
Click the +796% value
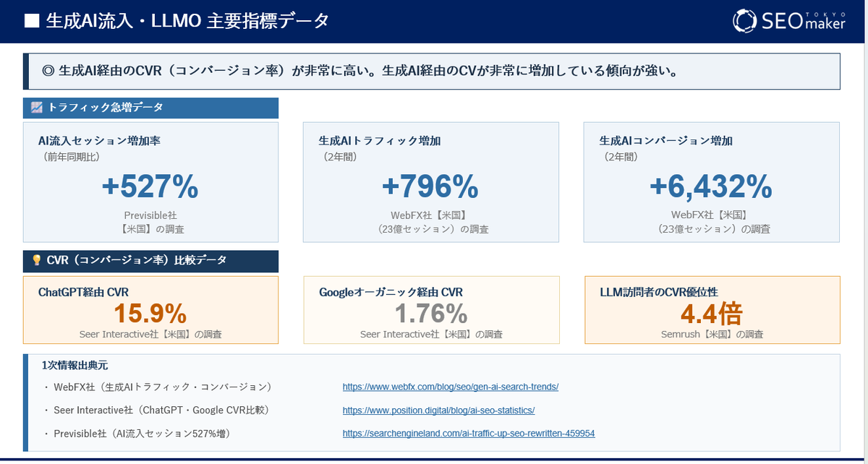[430, 188]
